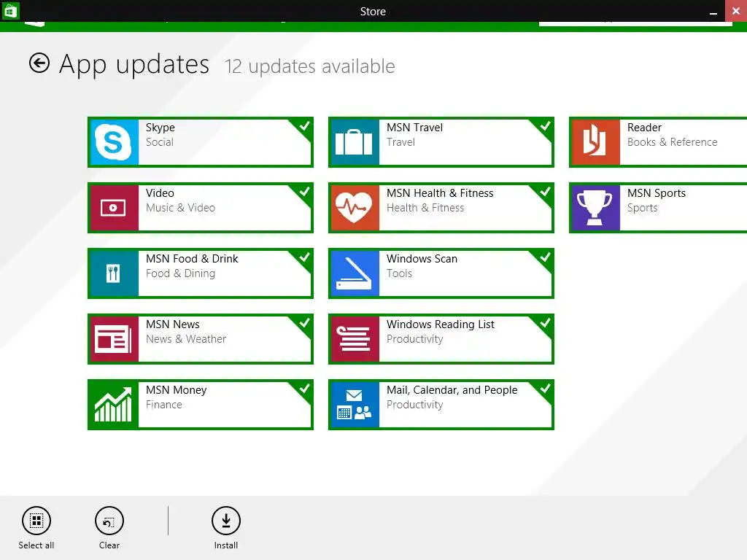
Task: Click the Store icon in title bar
Action: click(x=10, y=10)
